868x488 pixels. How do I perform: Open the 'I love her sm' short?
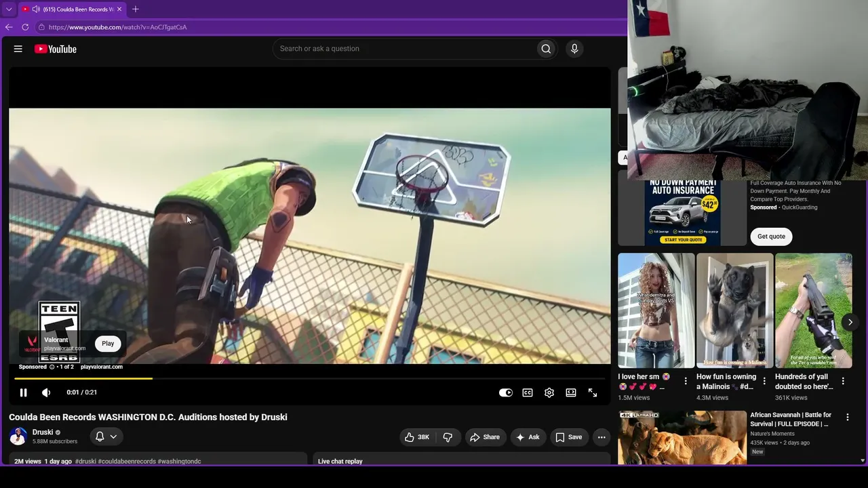(x=656, y=310)
